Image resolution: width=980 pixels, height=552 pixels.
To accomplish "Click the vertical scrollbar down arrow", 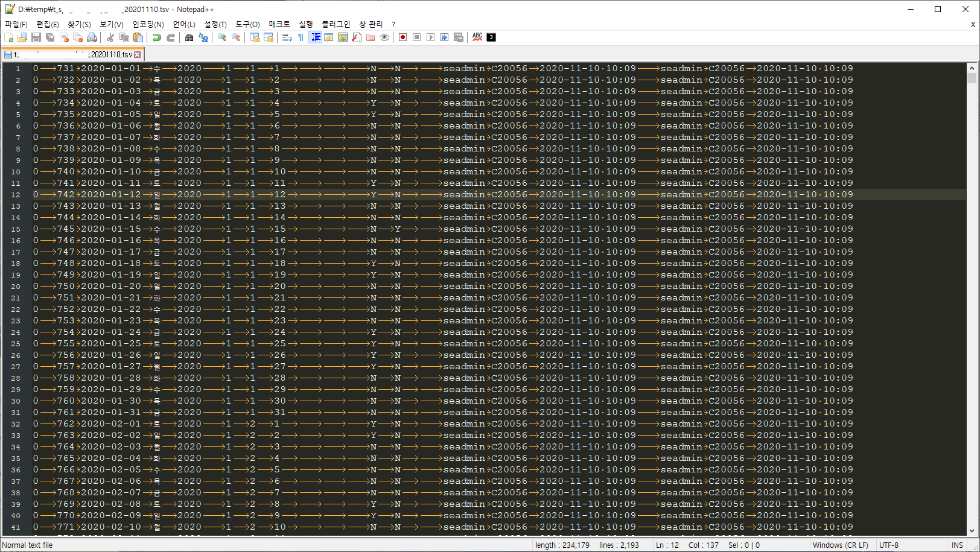I will click(972, 531).
